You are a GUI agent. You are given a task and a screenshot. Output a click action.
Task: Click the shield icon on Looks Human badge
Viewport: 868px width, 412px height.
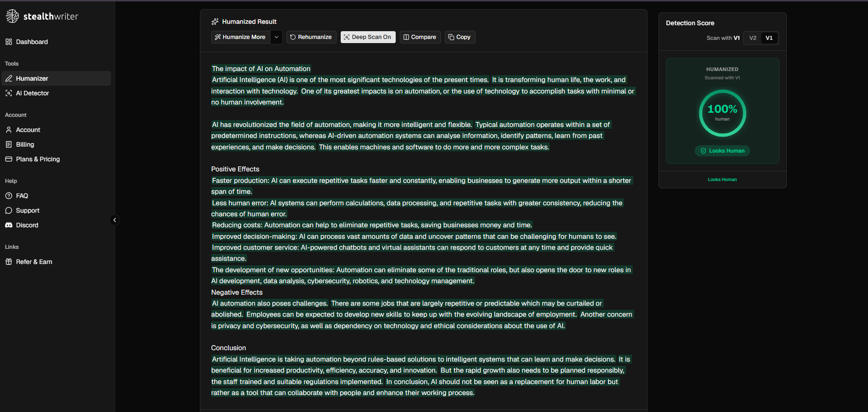pyautogui.click(x=703, y=151)
